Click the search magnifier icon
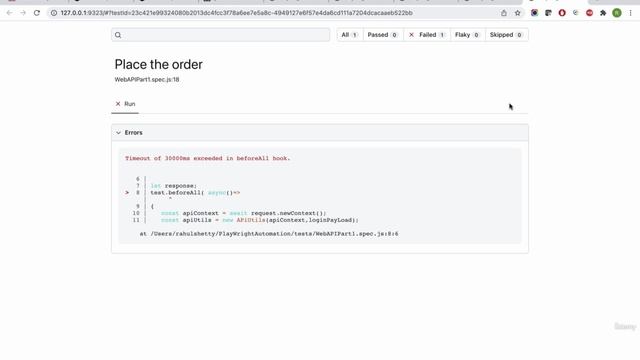Viewport: 640px width, 360px height. click(118, 35)
